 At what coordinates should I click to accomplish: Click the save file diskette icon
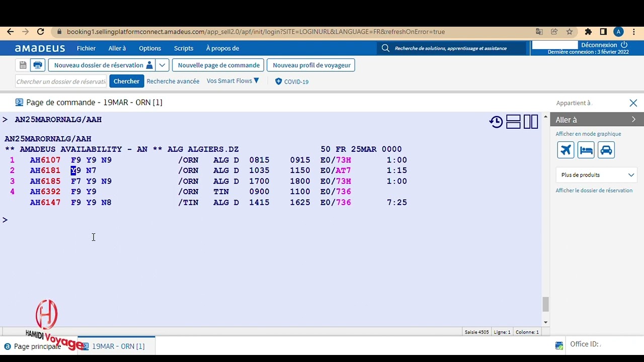(x=23, y=65)
